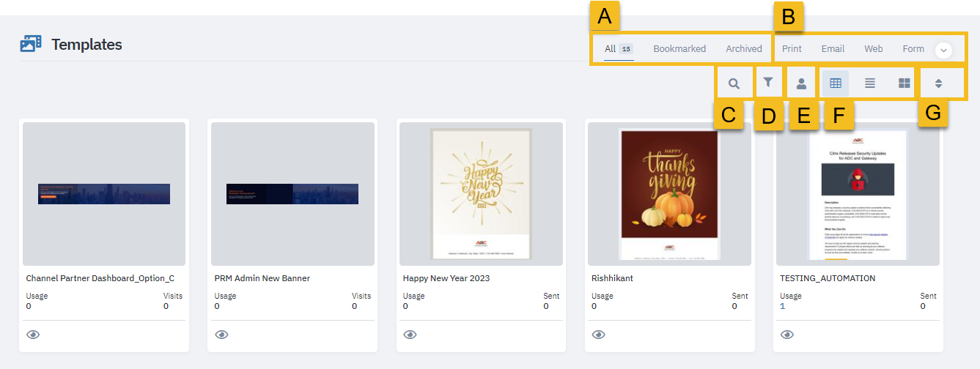This screenshot has height=369, width=980.
Task: Open the PRM Admin New Banner title
Action: tap(262, 278)
